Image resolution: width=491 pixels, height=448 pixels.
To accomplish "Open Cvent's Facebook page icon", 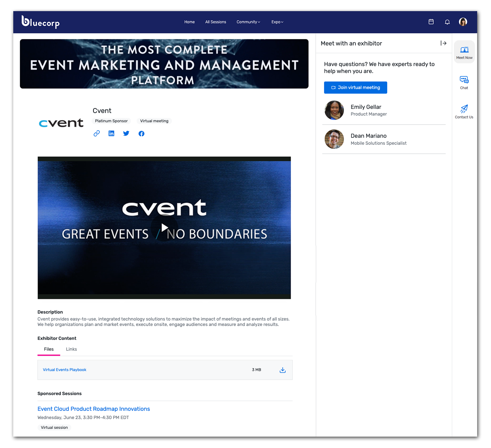I will [x=141, y=133].
